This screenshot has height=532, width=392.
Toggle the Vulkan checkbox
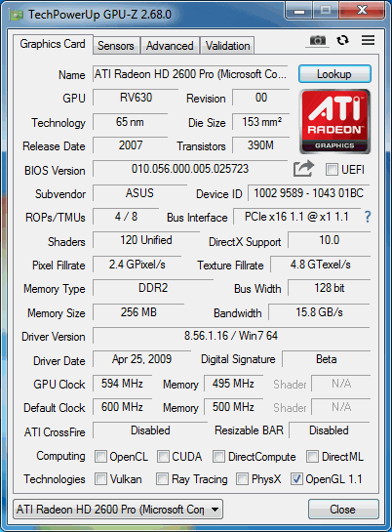pyautogui.click(x=100, y=479)
